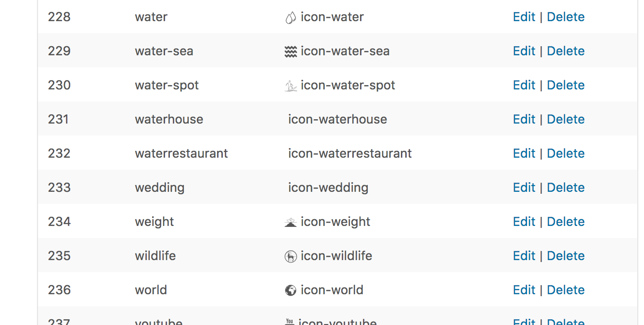This screenshot has width=644, height=325.
Task: Delete the water entry in row 228
Action: pos(566,17)
